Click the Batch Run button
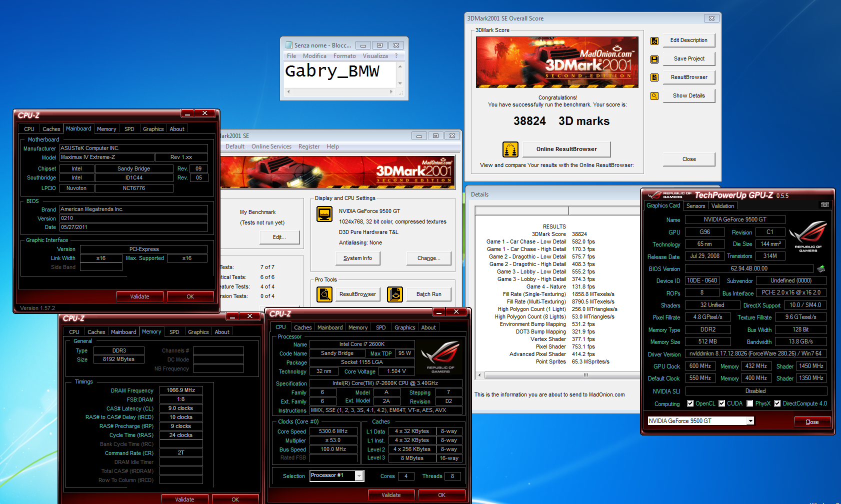 coord(429,294)
